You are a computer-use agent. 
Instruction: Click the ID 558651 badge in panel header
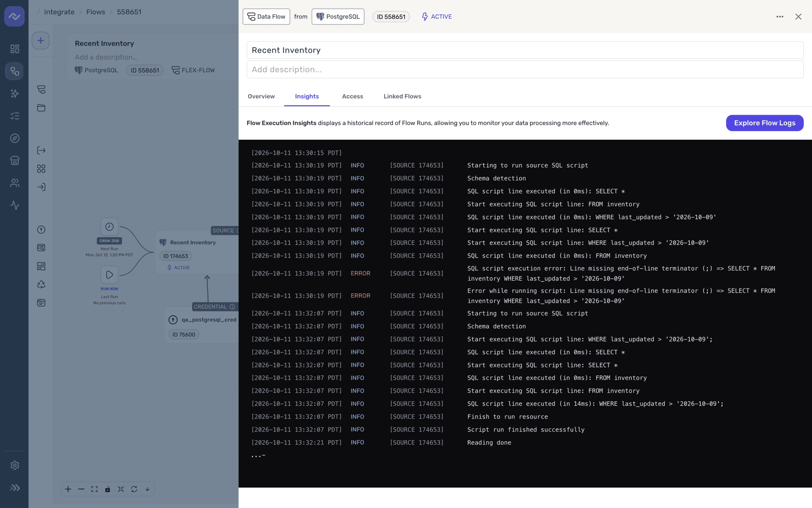391,17
